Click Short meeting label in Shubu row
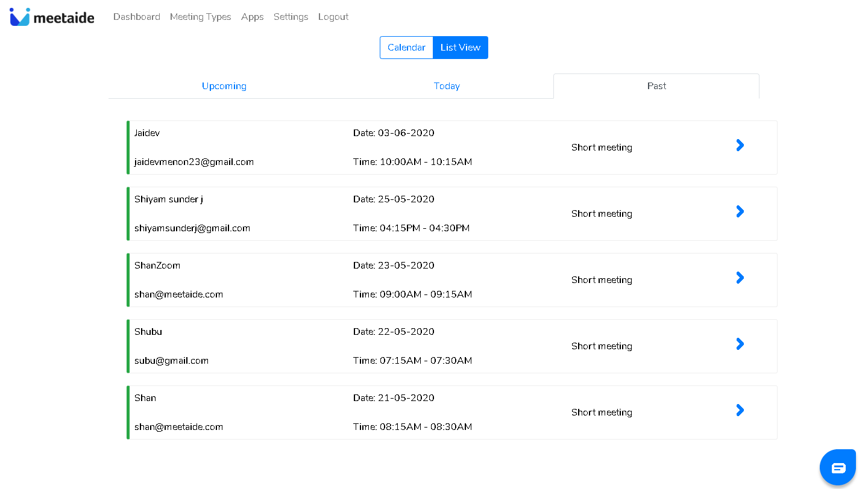The height and width of the screenshot is (498, 868). [602, 346]
